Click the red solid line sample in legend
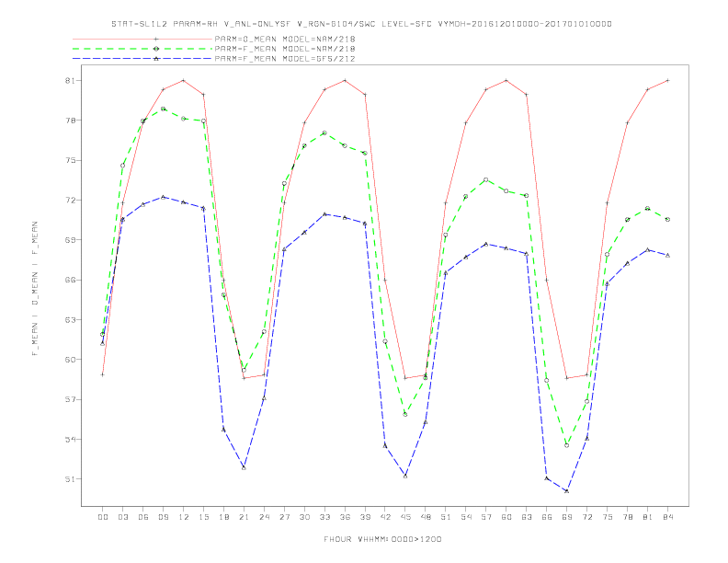Image resolution: width=728 pixels, height=563 pixels. click(142, 39)
